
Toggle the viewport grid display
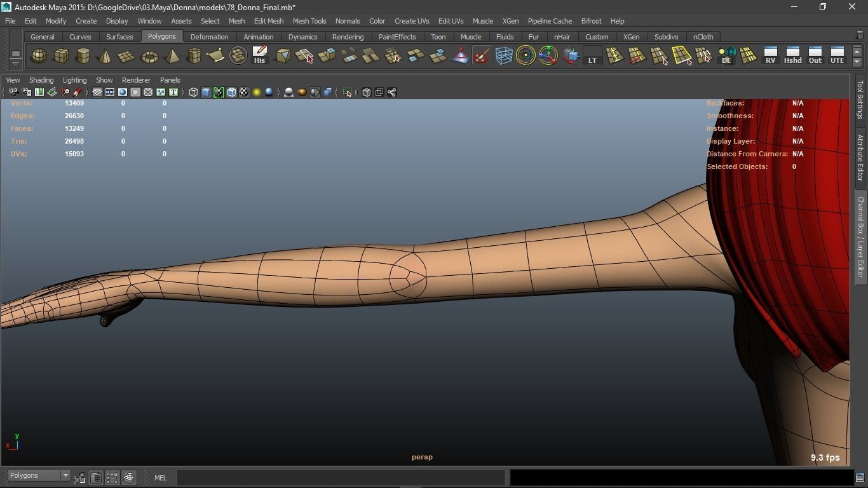(x=97, y=92)
